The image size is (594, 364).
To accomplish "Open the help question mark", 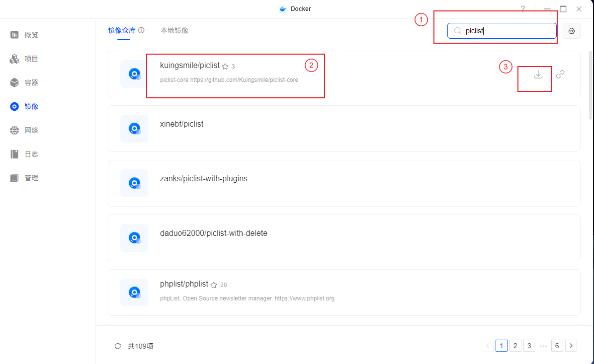I will click(x=523, y=9).
